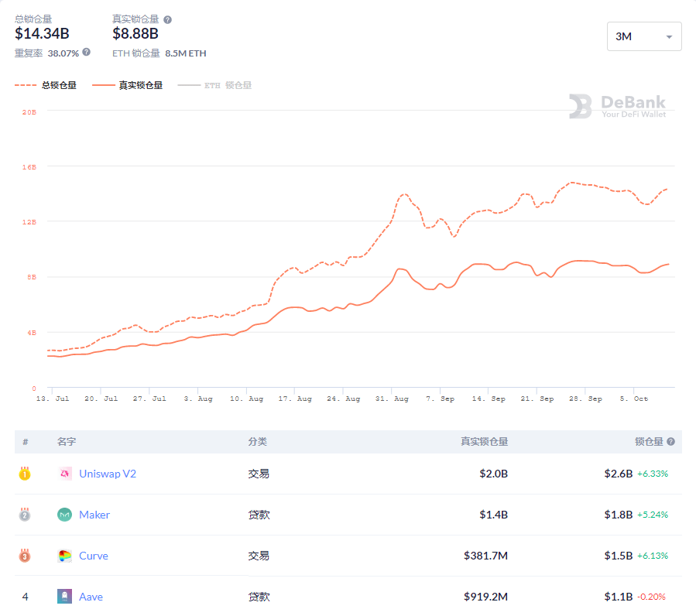
Task: Toggle the 总锁仓量 dashed line series
Action: [46, 85]
